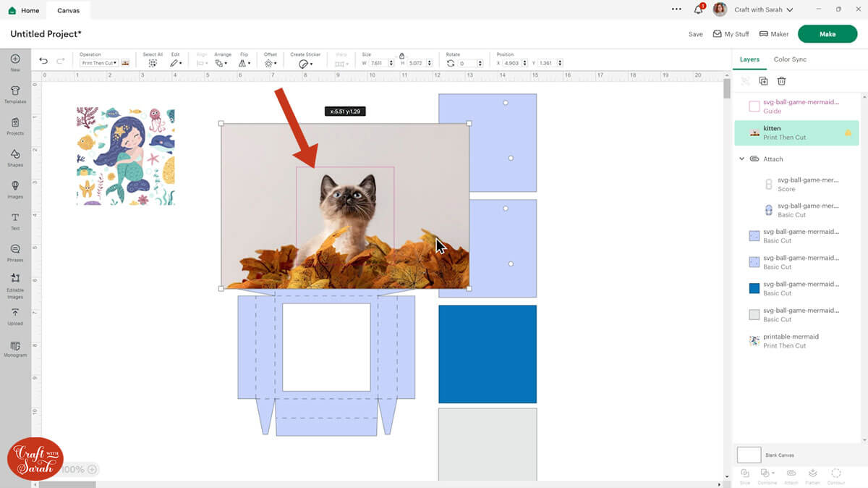The height and width of the screenshot is (488, 868).
Task: Open the Upload panel
Action: click(15, 316)
